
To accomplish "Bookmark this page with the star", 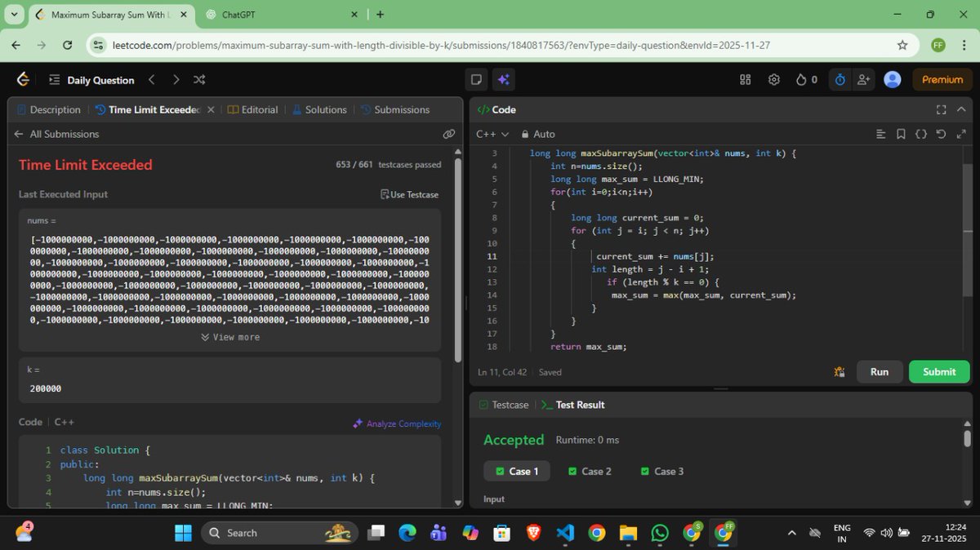I will [902, 46].
